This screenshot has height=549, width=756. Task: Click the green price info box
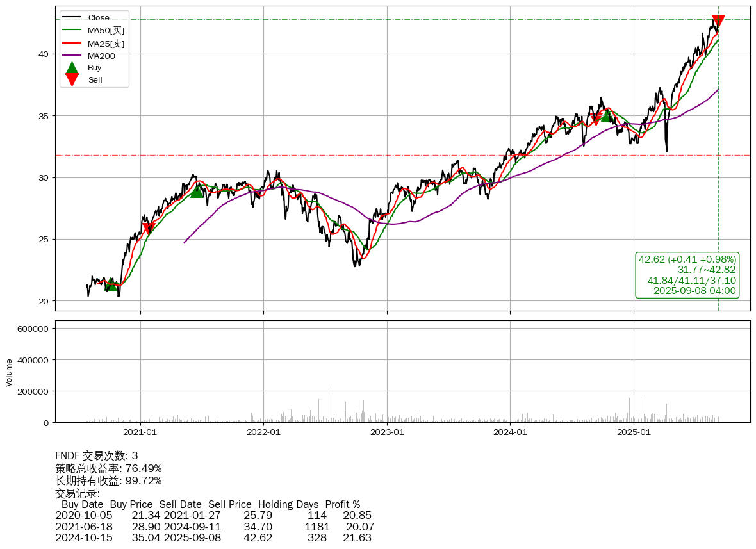(x=687, y=275)
